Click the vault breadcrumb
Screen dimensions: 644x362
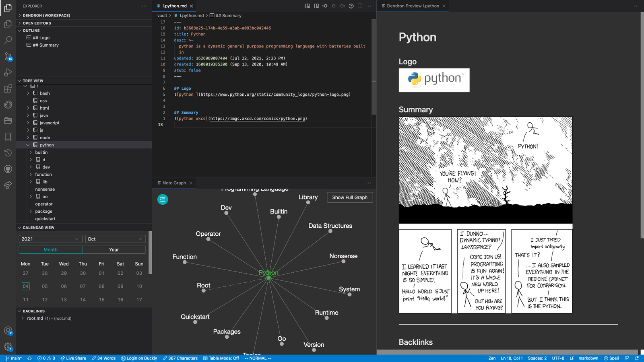click(162, 16)
